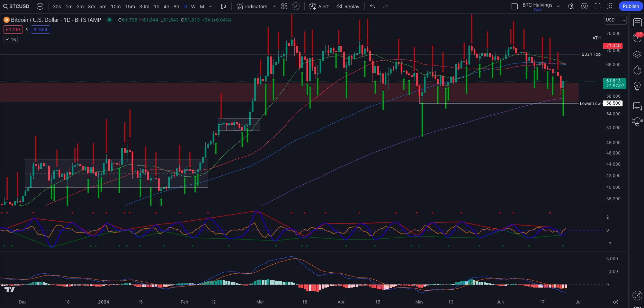Collapse the indicator legend showing 15
Image resolution: width=644 pixels, height=308 pixels.
11,39
